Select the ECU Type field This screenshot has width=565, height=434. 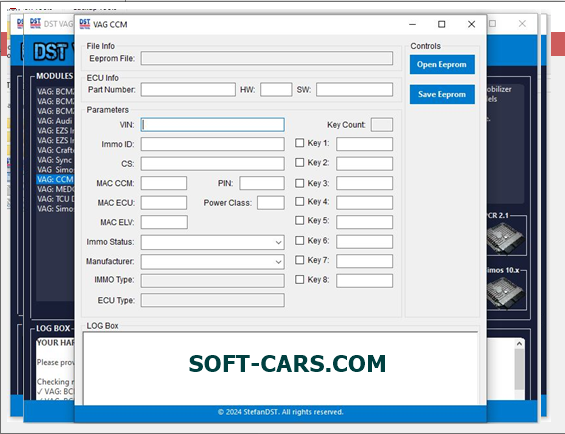[213, 300]
